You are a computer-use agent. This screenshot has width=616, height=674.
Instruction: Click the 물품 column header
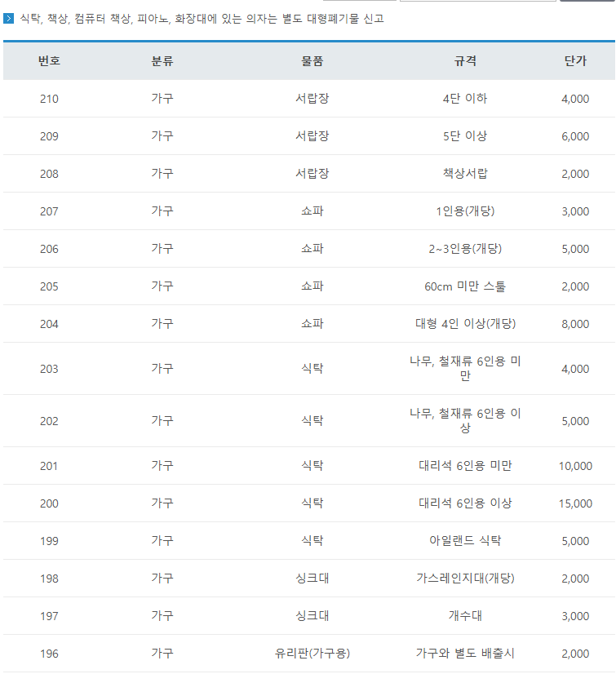point(312,61)
